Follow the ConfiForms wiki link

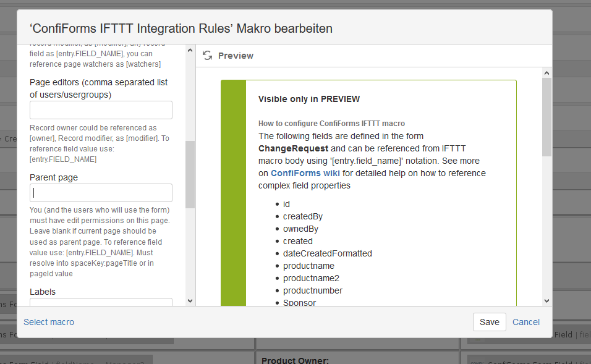305,173
